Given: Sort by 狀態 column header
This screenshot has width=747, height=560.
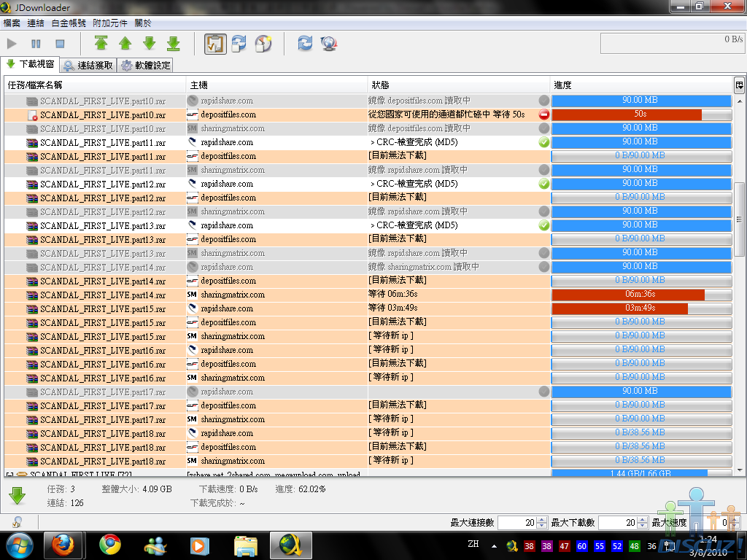Looking at the screenshot, I should tap(459, 85).
